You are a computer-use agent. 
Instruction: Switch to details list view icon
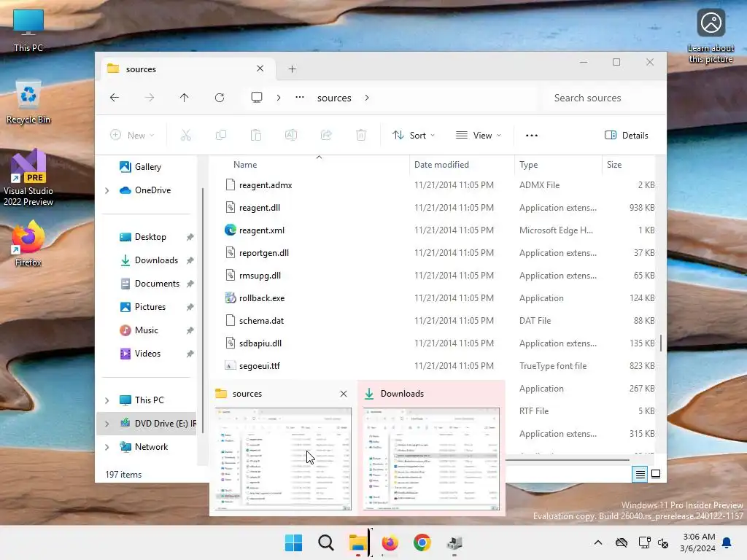click(640, 474)
